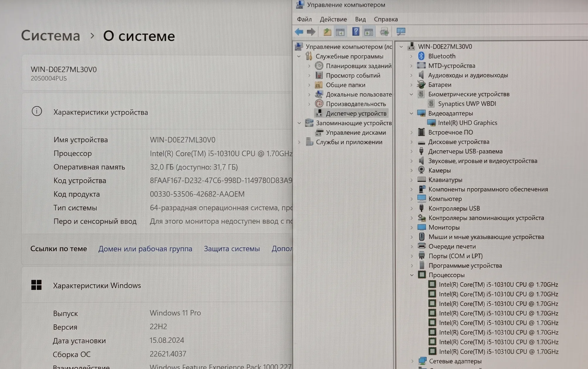
Task: Expand the Контроллеры USB node
Action: (412, 208)
